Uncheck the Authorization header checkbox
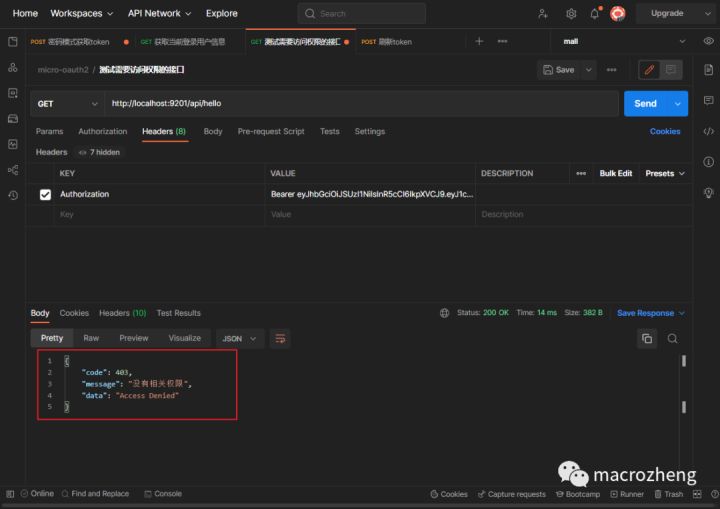 (x=45, y=194)
